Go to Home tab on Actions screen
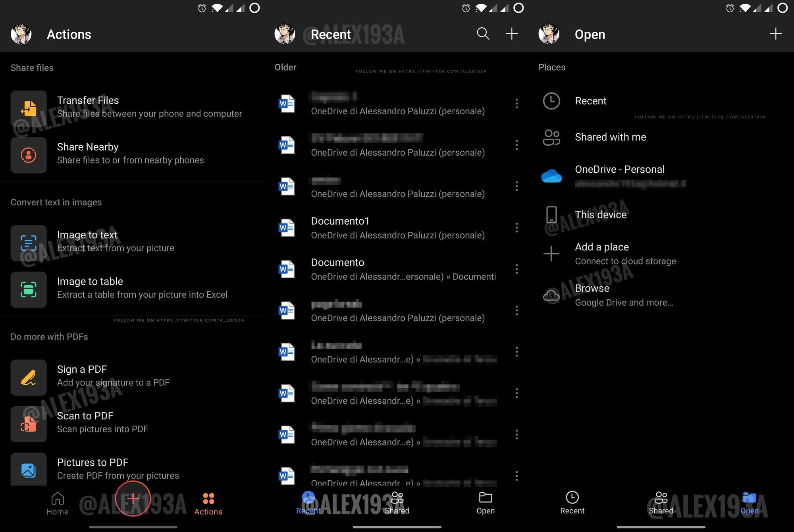The width and height of the screenshot is (794, 532). pos(58,503)
